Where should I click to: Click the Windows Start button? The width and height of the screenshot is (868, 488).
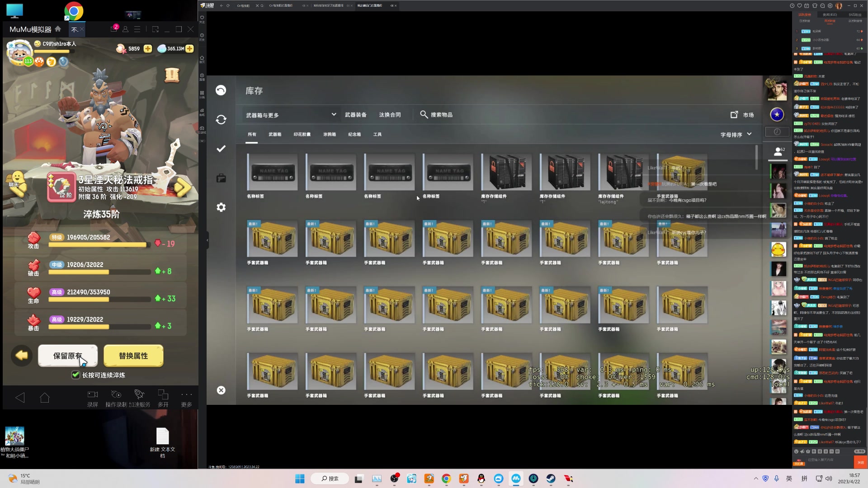coord(300,479)
